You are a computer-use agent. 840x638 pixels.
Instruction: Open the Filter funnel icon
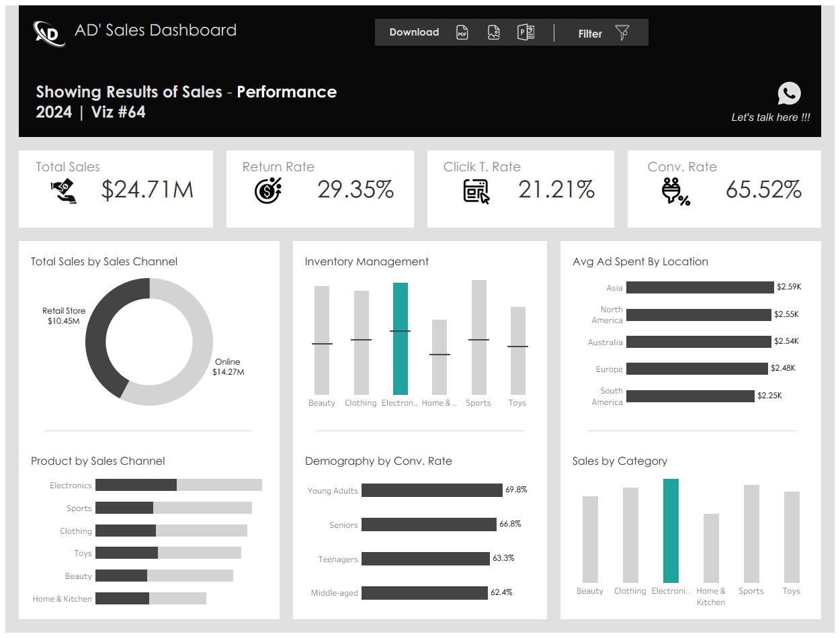pyautogui.click(x=622, y=33)
